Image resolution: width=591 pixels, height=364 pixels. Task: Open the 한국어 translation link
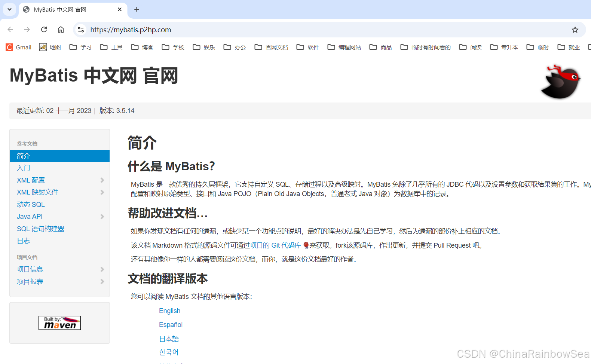tap(169, 352)
